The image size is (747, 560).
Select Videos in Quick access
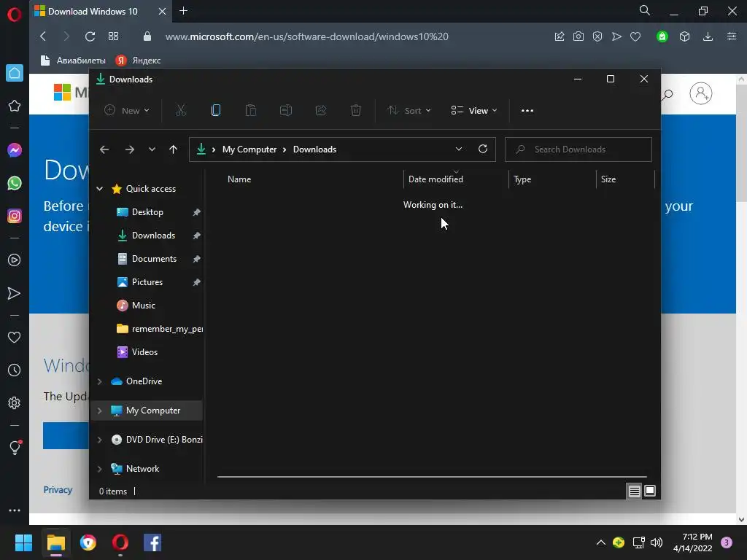click(x=144, y=352)
